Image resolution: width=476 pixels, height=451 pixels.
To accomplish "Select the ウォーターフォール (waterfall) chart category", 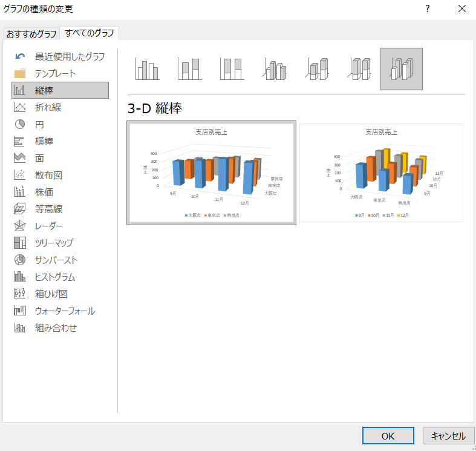I will (x=65, y=311).
